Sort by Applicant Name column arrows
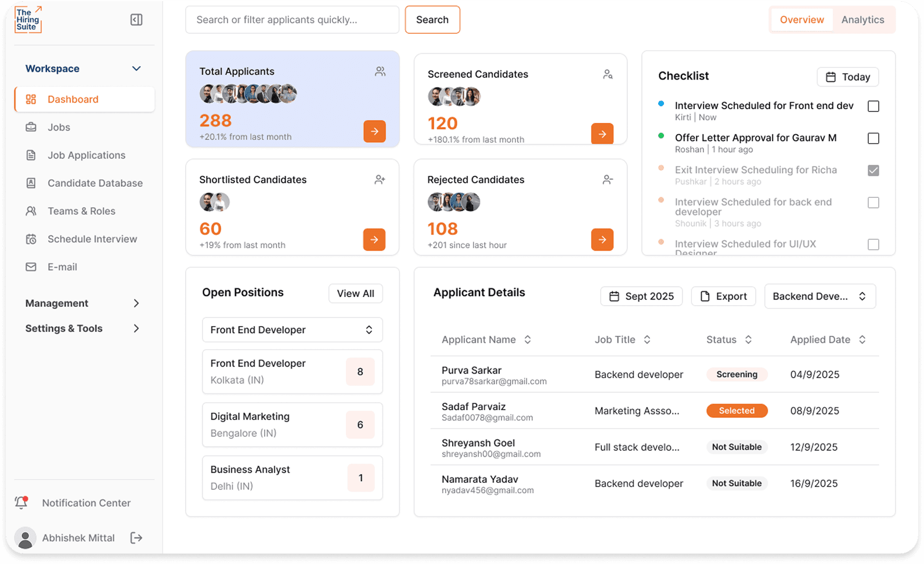The height and width of the screenshot is (564, 924). (x=528, y=339)
